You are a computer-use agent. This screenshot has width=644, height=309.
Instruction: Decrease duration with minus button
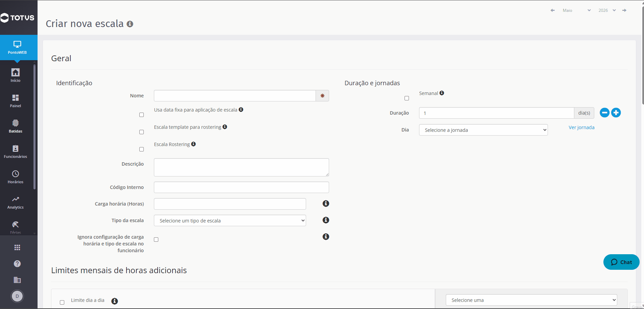click(604, 113)
